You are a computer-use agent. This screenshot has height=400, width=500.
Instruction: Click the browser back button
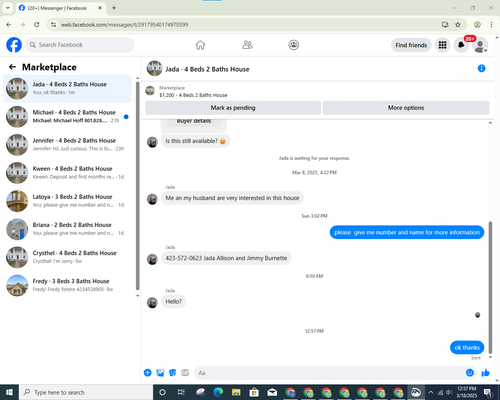click(9, 24)
